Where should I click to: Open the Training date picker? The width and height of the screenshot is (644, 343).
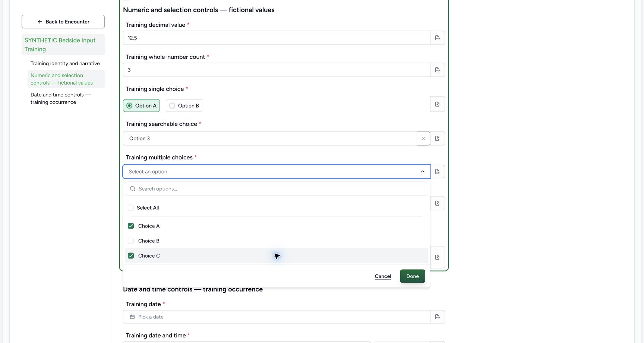point(277,317)
